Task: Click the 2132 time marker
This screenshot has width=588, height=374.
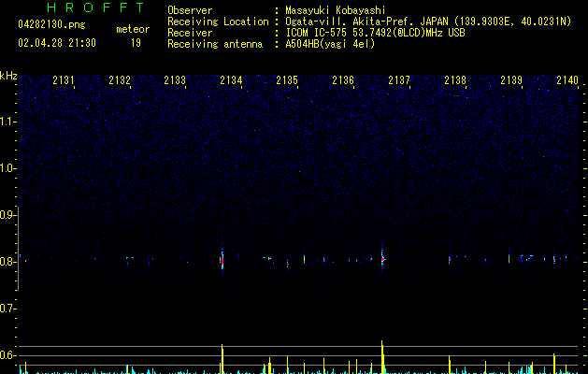Action: click(x=120, y=80)
